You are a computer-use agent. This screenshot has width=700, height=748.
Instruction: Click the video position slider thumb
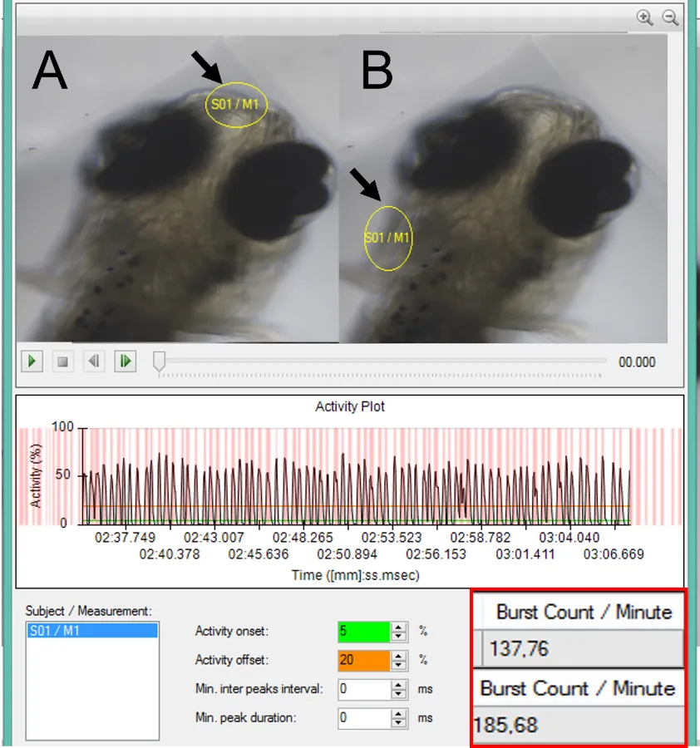(x=160, y=362)
